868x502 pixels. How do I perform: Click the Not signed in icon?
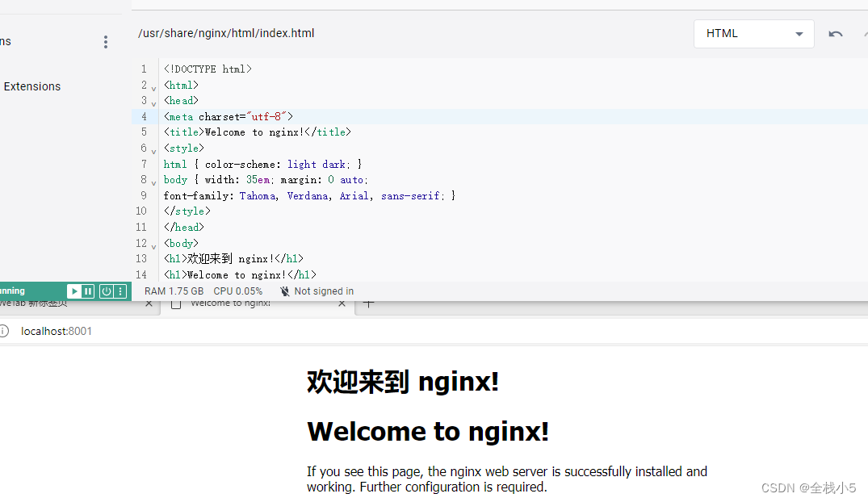click(284, 291)
